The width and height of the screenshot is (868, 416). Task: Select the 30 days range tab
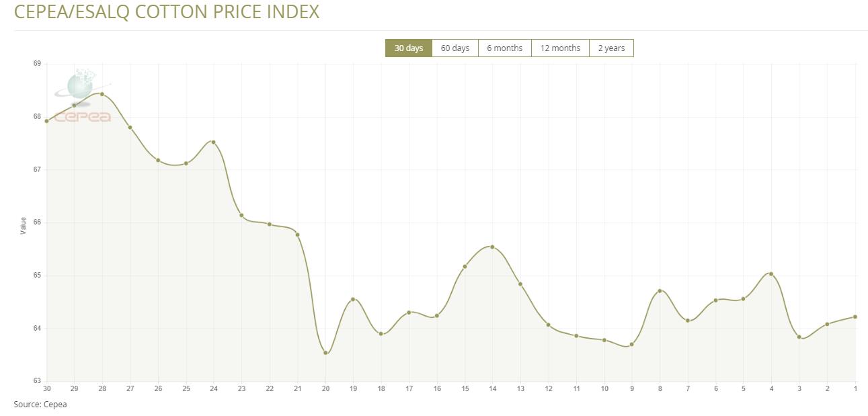pyautogui.click(x=408, y=48)
